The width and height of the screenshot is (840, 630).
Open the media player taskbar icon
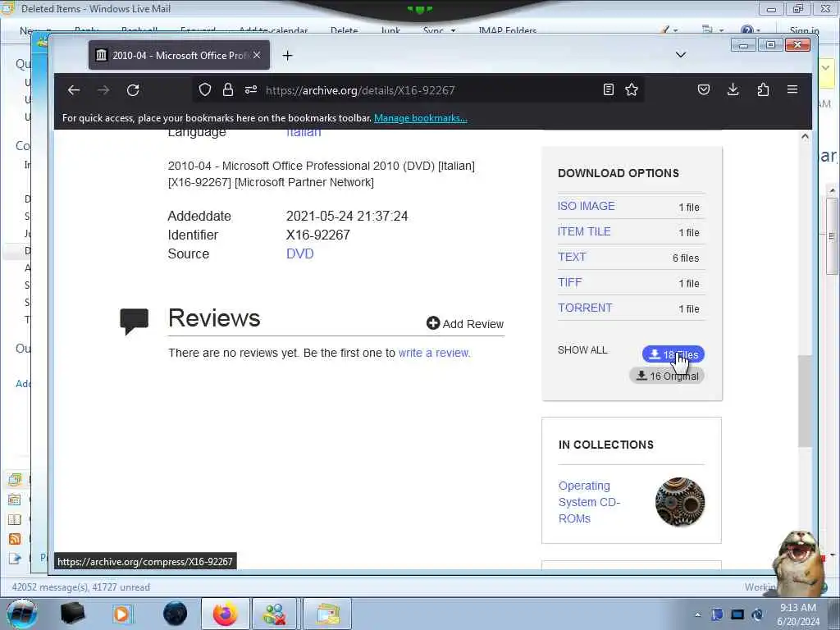point(122,614)
